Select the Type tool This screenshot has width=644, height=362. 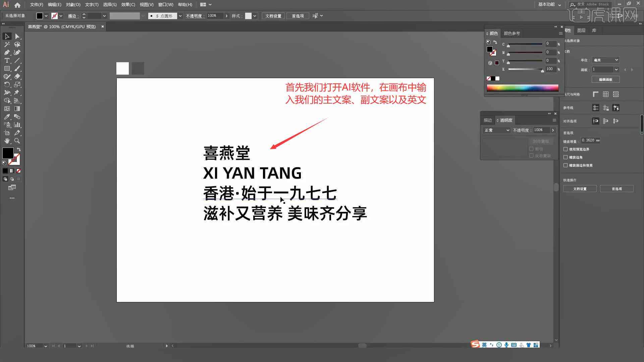7,61
